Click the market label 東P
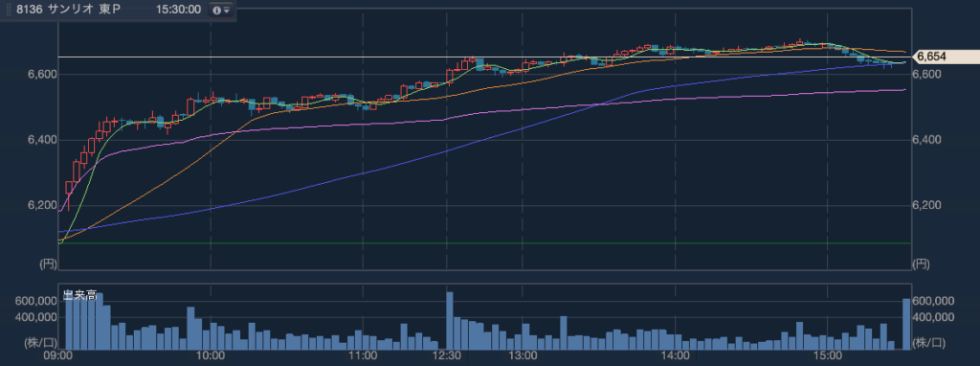Viewport: 980px width, 366px height. click(109, 10)
